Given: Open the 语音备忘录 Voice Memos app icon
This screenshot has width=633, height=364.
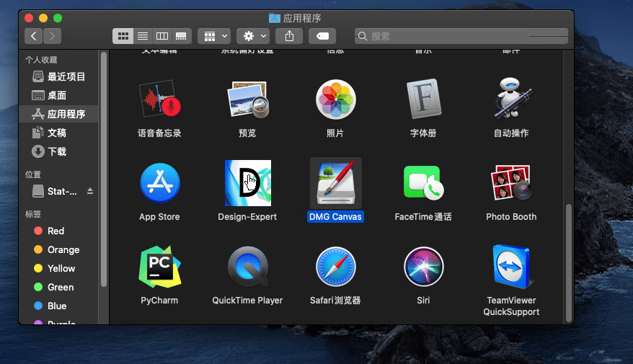Looking at the screenshot, I should pos(159,99).
